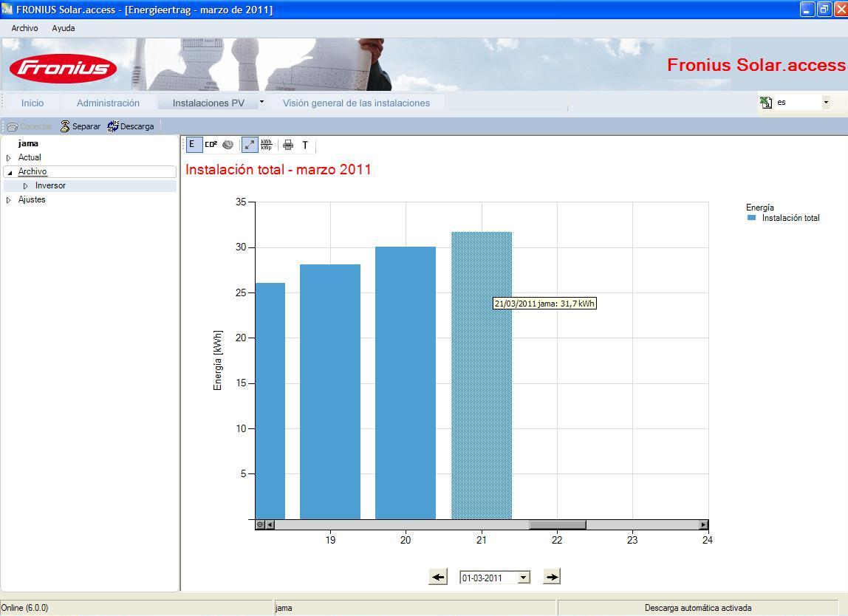Start Descarga download
The width and height of the screenshot is (848, 616).
[131, 126]
